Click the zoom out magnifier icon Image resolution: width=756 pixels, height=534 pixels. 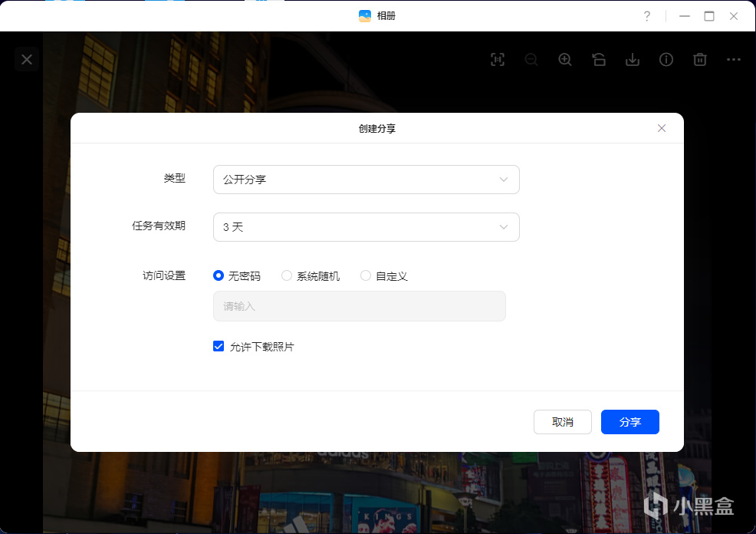pyautogui.click(x=531, y=59)
